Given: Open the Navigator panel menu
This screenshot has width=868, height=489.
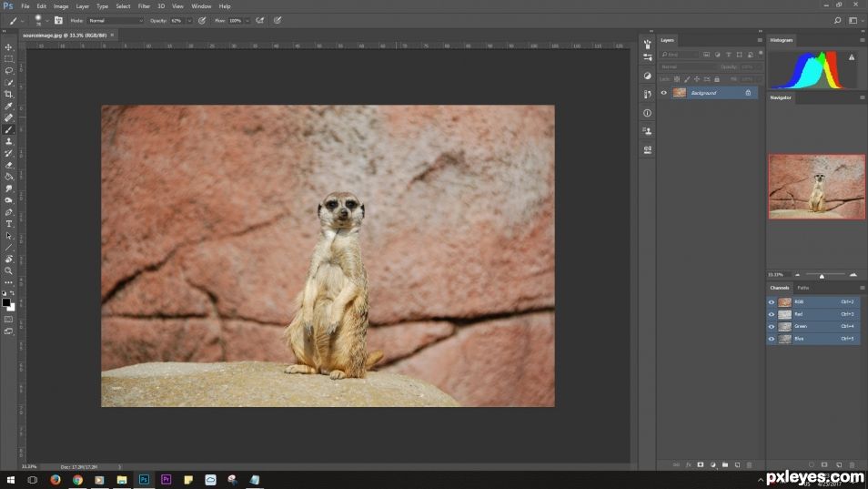Looking at the screenshot, I should 862,97.
